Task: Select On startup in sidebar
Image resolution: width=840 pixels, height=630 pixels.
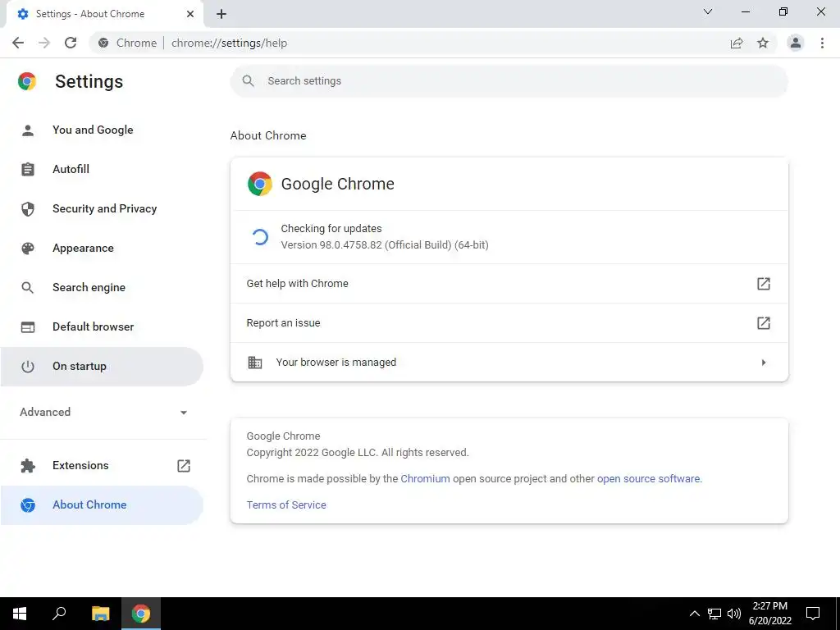Action: [103, 367]
